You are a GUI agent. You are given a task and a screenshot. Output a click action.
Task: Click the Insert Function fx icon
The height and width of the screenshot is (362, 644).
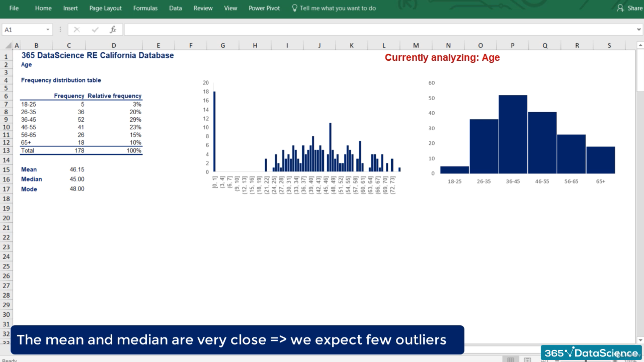[113, 30]
